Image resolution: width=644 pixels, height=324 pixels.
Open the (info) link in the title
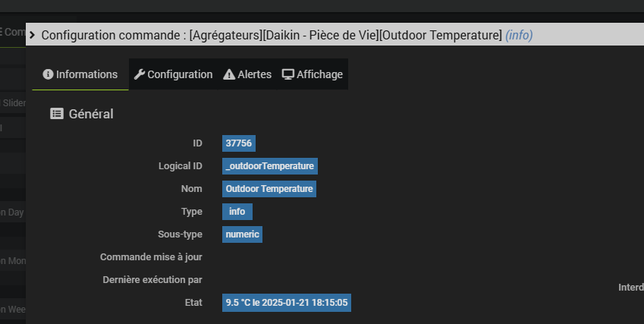point(519,35)
